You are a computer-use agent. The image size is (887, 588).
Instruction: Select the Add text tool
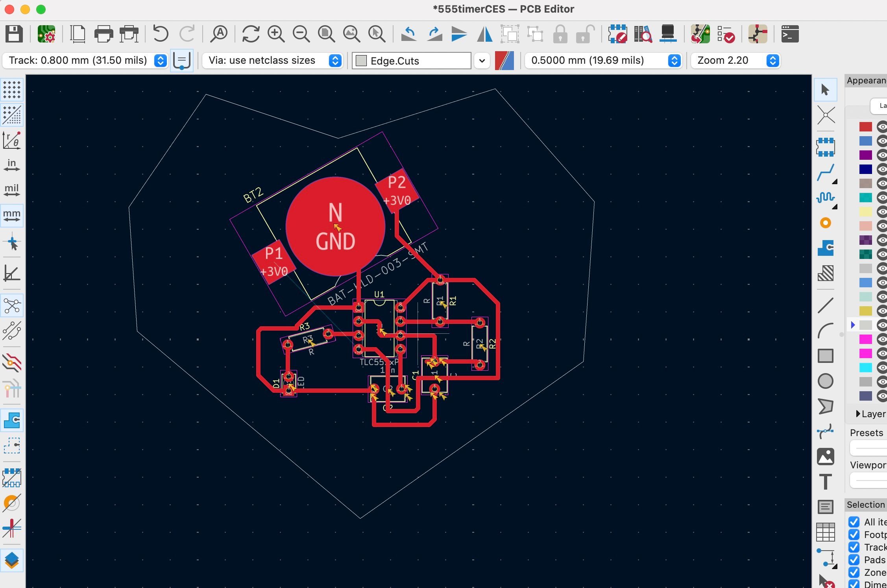pos(826,482)
